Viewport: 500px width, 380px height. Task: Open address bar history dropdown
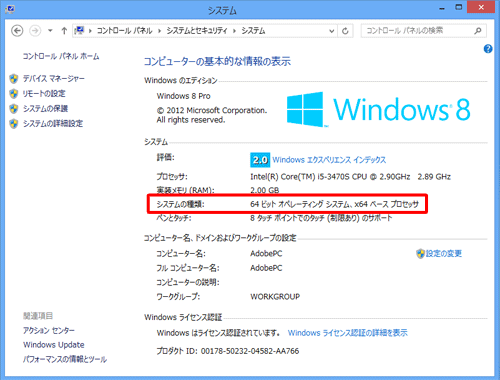tap(331, 31)
